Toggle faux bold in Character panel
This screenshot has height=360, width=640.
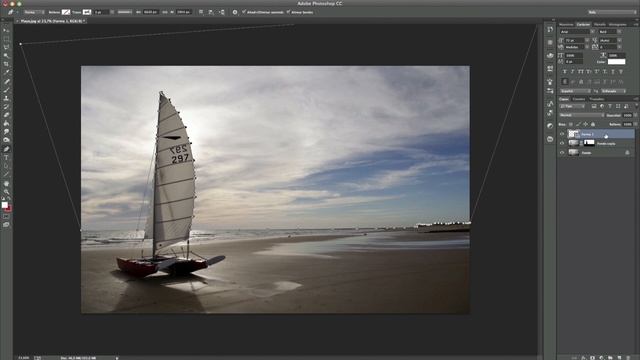[565, 71]
